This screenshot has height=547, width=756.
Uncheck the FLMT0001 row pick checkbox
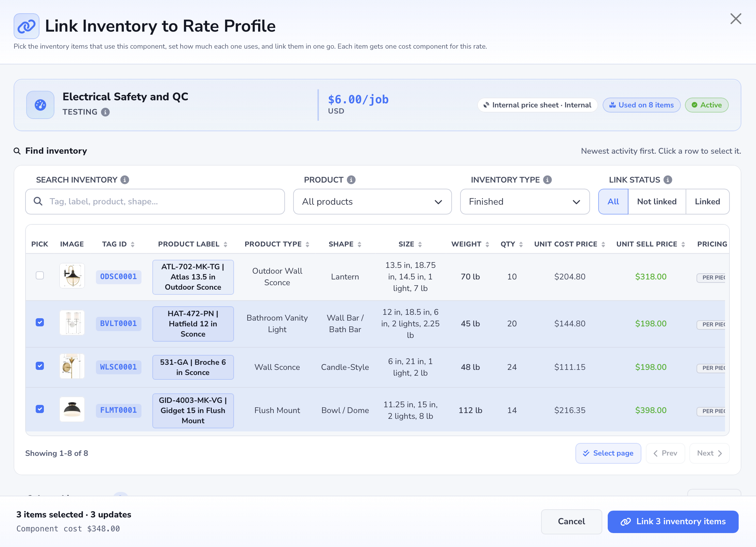tap(40, 409)
